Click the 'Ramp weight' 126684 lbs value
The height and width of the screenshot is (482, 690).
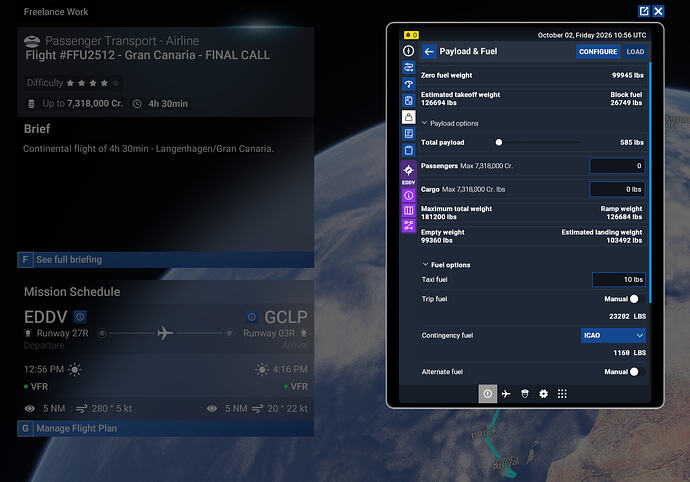coord(624,217)
